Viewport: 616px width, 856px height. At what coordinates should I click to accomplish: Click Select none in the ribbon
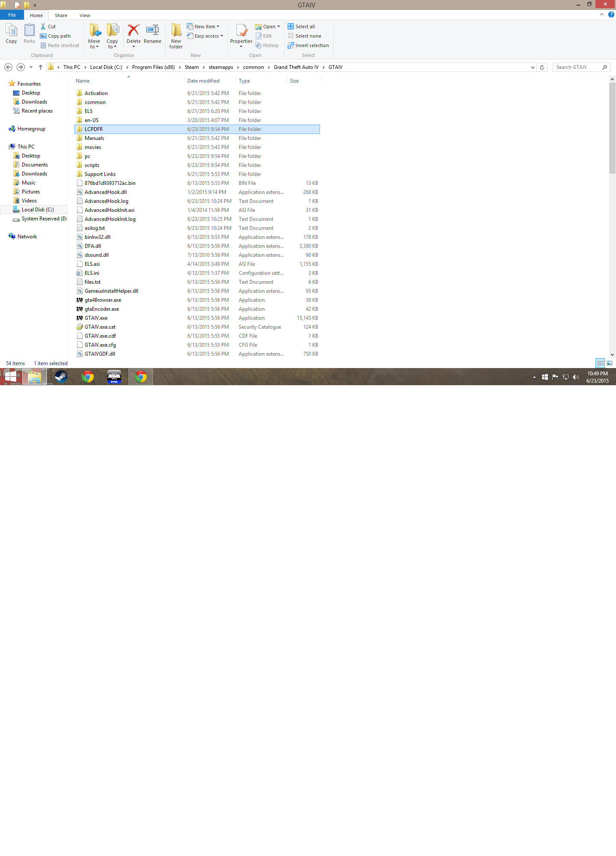pos(304,36)
